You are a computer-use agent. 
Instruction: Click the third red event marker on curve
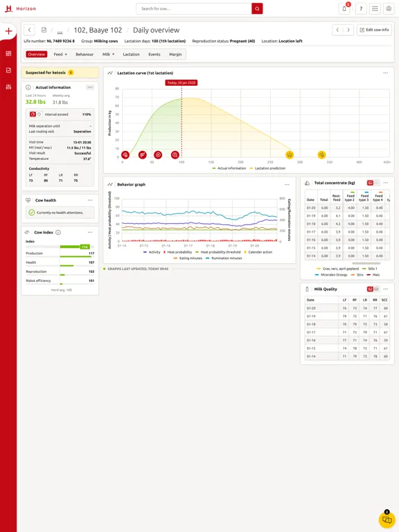158,155
